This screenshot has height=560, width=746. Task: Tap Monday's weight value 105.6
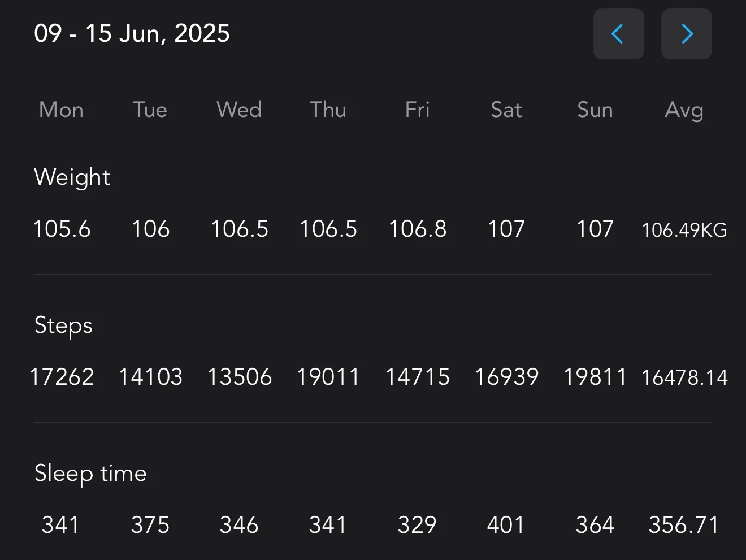[62, 229]
